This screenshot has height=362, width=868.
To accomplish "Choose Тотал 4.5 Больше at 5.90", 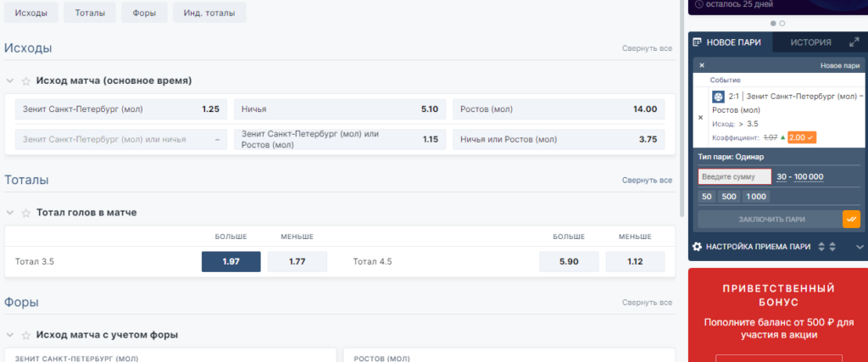I will 569,262.
